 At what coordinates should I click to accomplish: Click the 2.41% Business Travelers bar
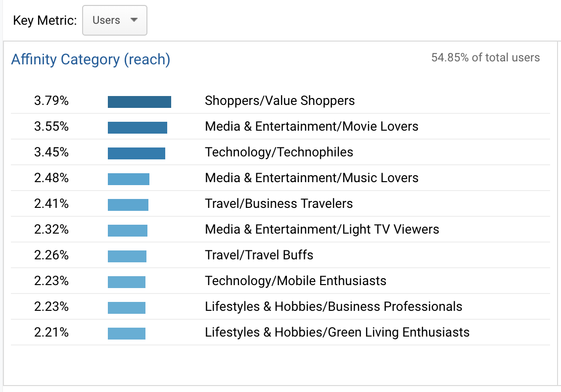pos(128,205)
